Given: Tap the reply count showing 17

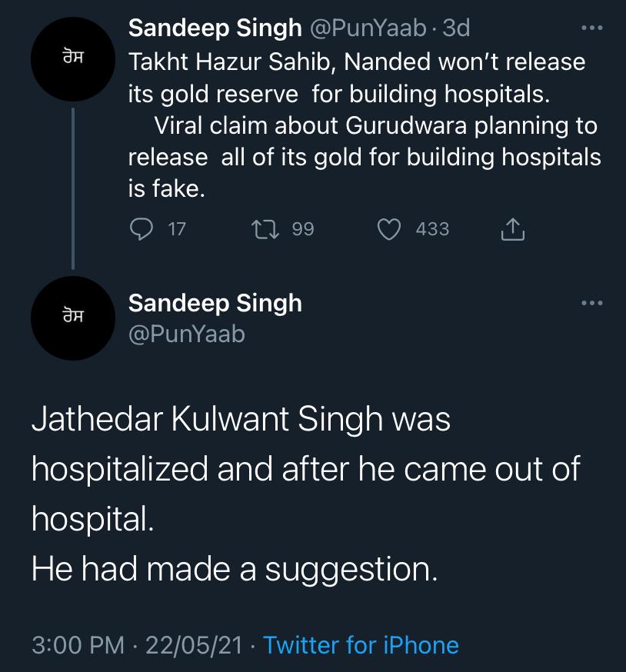Looking at the screenshot, I should click(x=176, y=229).
